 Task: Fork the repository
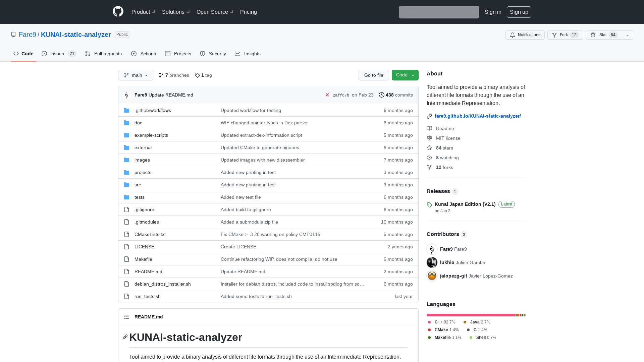coord(565,35)
